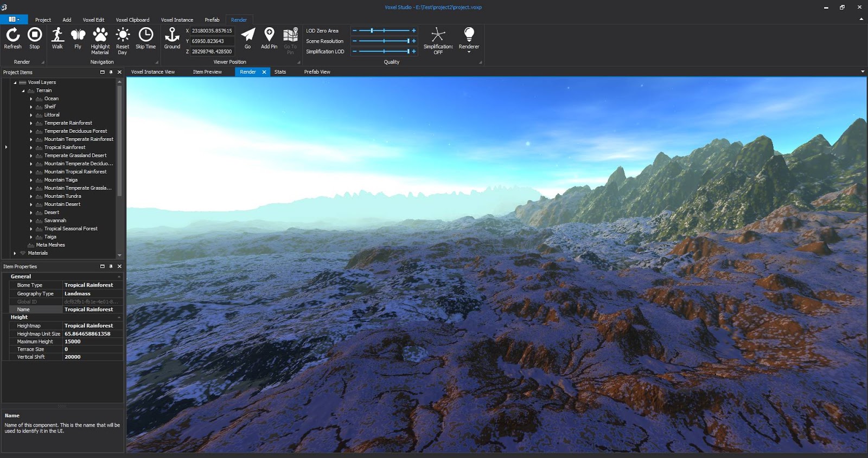Decrease LOD Zero Area with minus
Screen dimensions: 868x458
[355, 31]
